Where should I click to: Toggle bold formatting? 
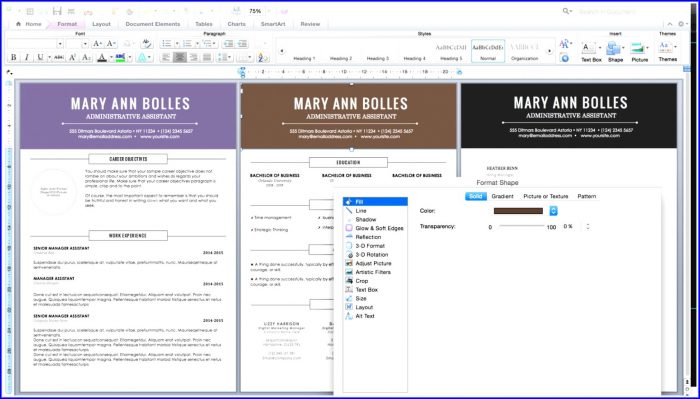(x=13, y=57)
